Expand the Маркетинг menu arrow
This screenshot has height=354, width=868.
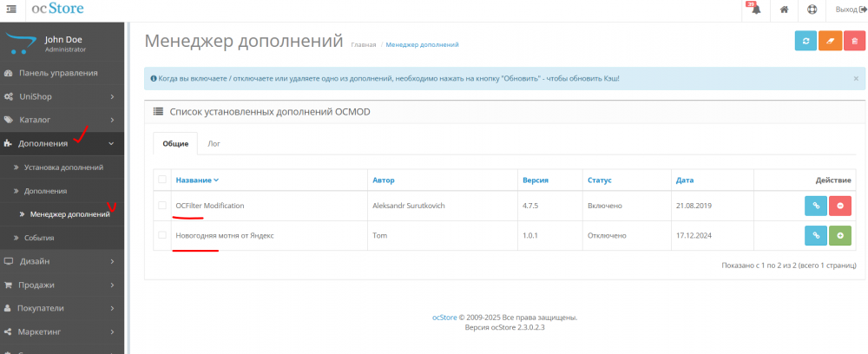pyautogui.click(x=112, y=332)
